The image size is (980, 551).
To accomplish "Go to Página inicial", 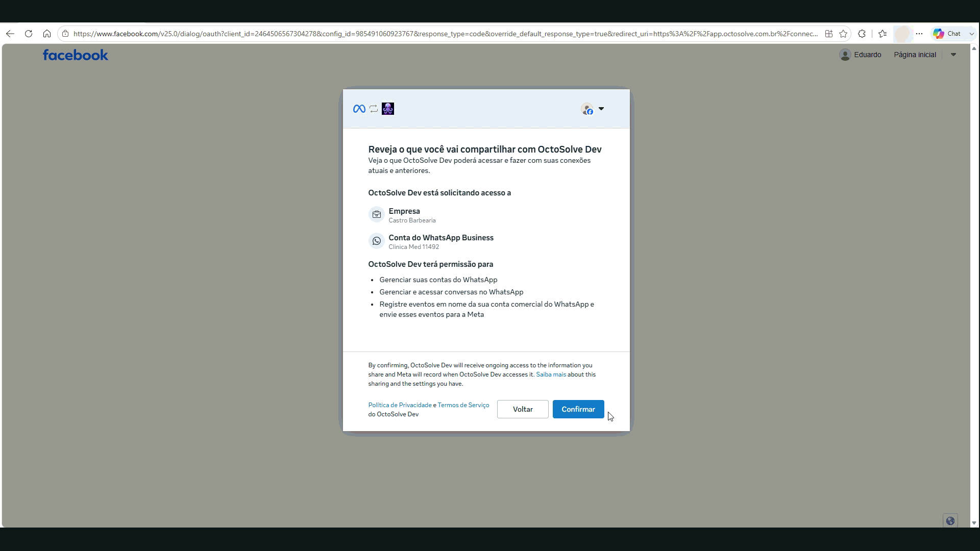I will pyautogui.click(x=915, y=55).
